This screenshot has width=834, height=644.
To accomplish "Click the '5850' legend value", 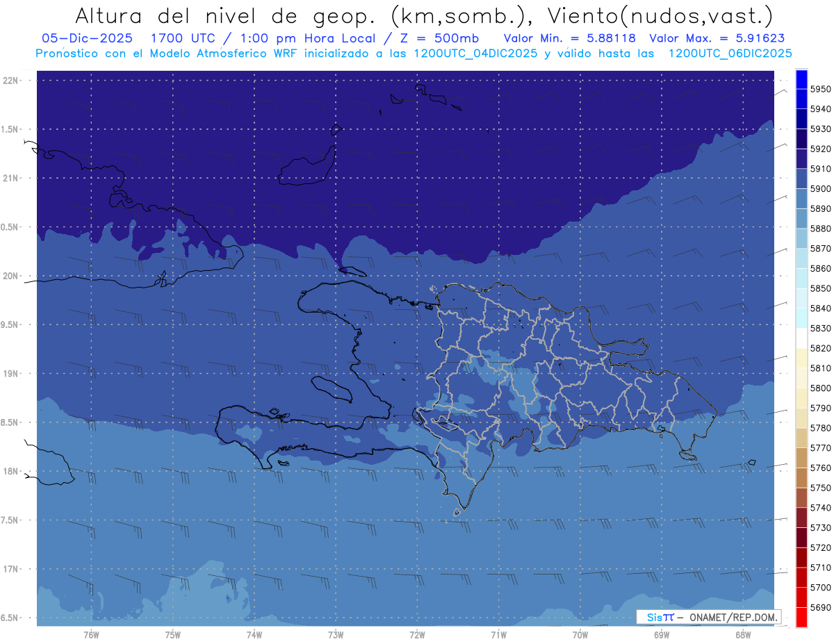I will click(820, 288).
